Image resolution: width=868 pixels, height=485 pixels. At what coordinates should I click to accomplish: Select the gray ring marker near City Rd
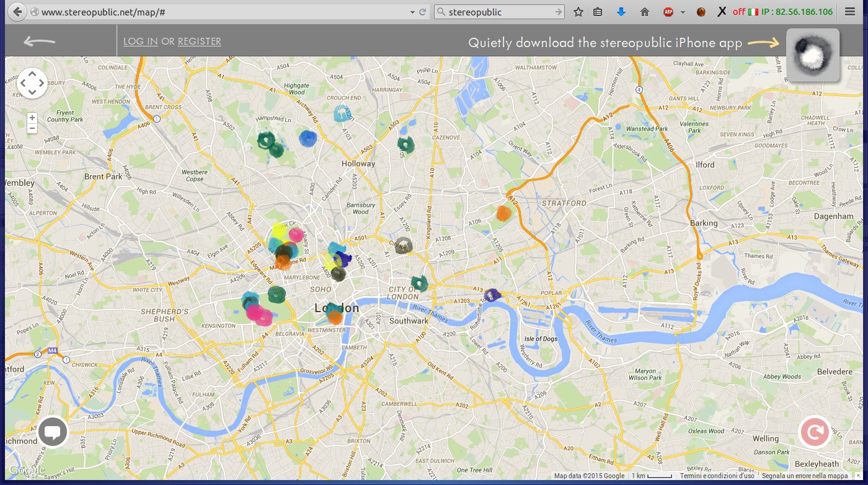pyautogui.click(x=404, y=245)
